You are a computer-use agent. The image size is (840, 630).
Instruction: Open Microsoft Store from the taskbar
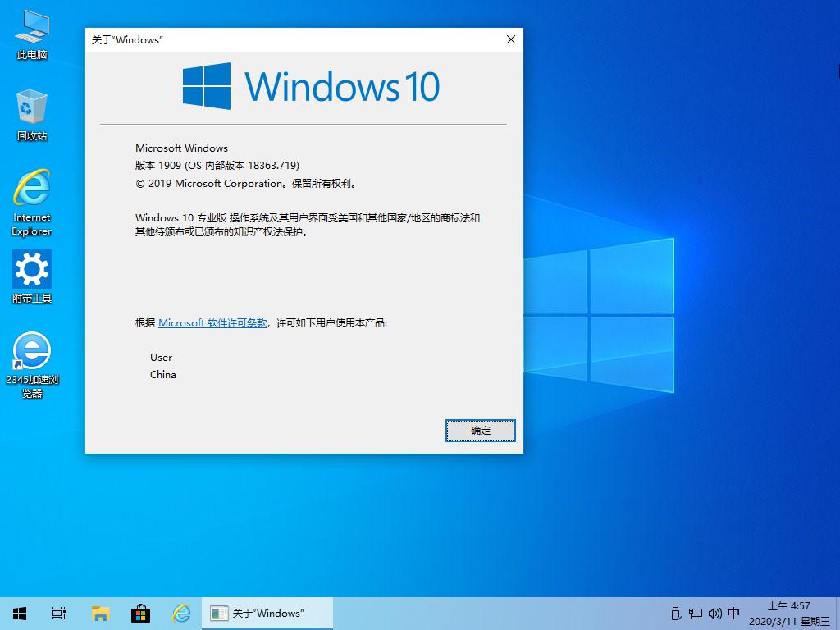[140, 613]
